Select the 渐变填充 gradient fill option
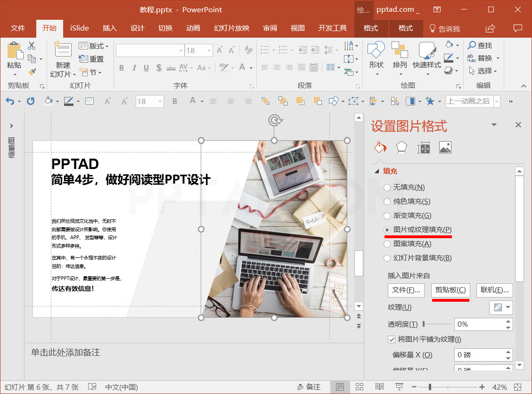 pyautogui.click(x=387, y=216)
